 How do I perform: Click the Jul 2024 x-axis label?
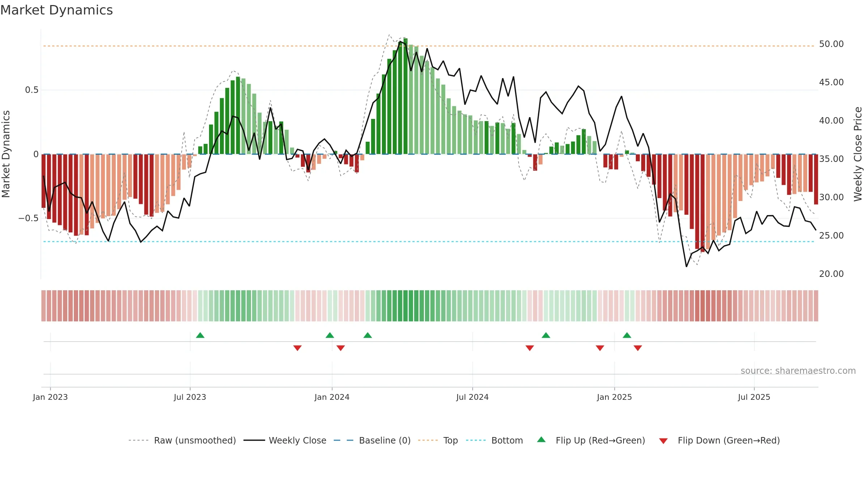(472, 397)
